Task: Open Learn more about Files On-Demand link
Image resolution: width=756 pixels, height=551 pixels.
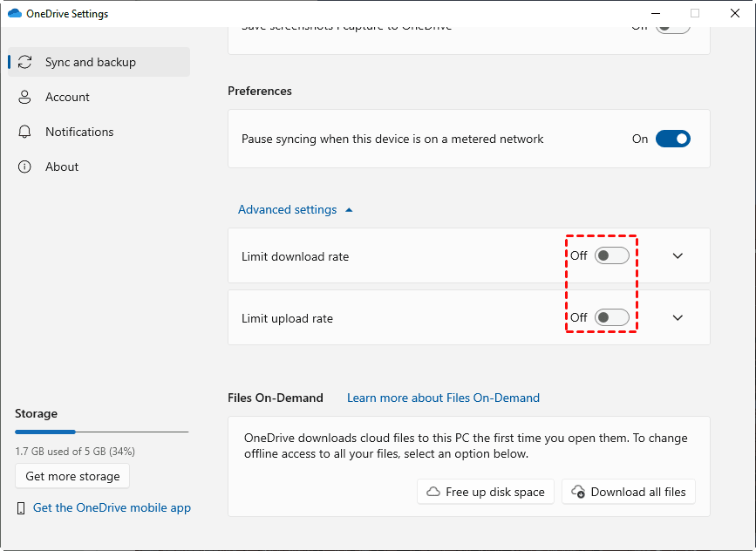Action: point(443,398)
